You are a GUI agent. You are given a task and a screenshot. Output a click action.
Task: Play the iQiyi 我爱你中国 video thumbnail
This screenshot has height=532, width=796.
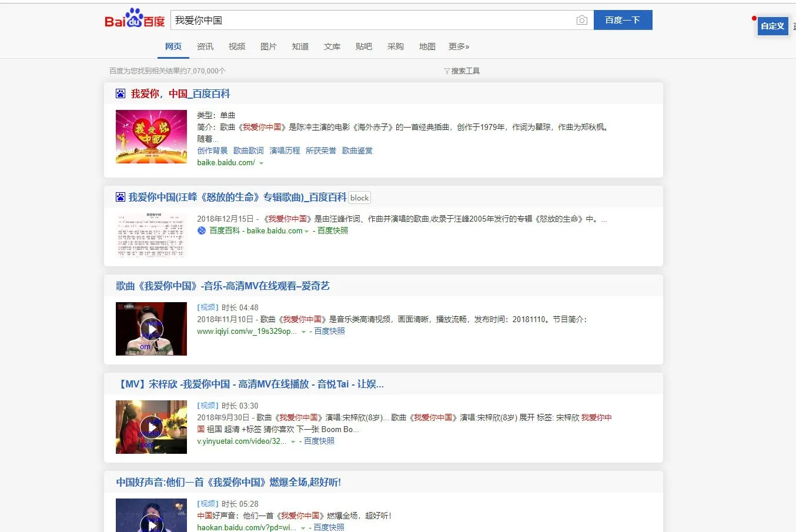(151, 329)
